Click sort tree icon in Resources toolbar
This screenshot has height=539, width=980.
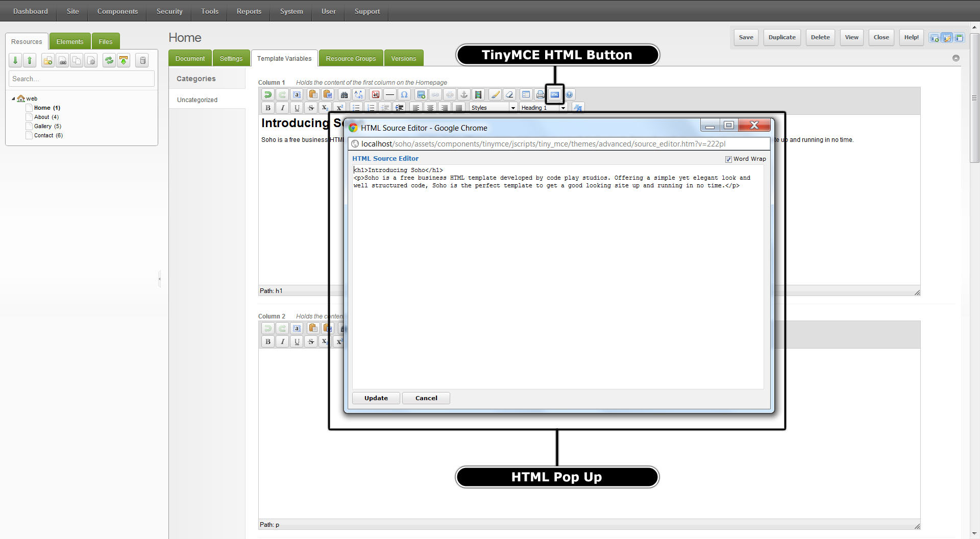pyautogui.click(x=124, y=60)
